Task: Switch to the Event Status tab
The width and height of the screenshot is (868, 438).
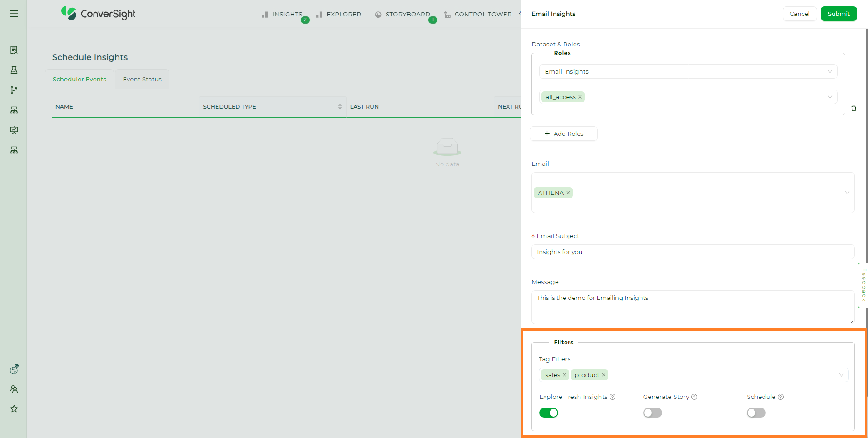Action: click(142, 79)
